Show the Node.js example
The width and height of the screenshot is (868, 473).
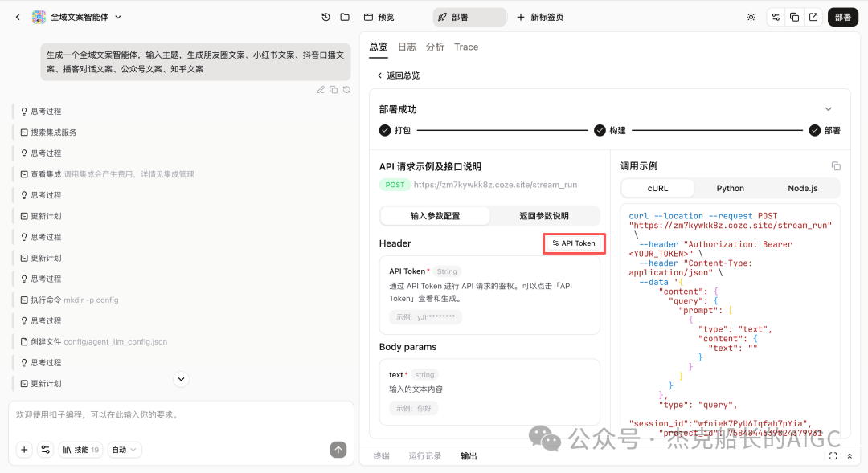(803, 188)
